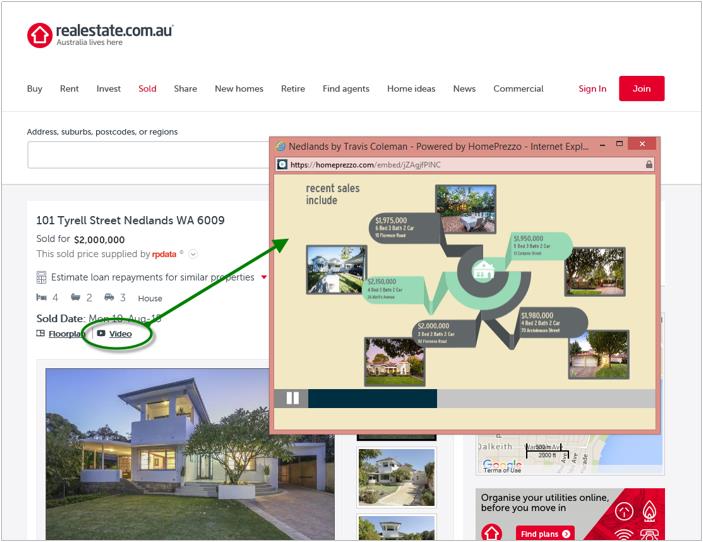Screen dimensions: 703x542
Task: Click the house logo in utilities ad
Action: [x=491, y=533]
